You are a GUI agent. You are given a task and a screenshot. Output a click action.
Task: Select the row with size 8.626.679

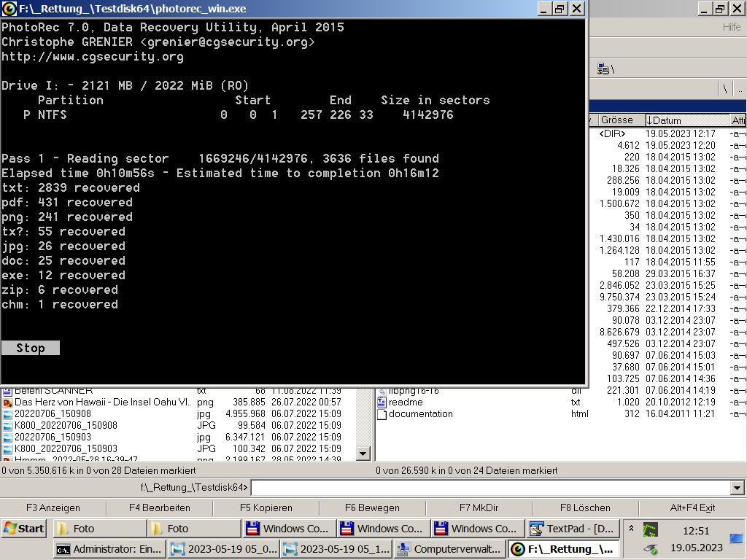point(668,332)
